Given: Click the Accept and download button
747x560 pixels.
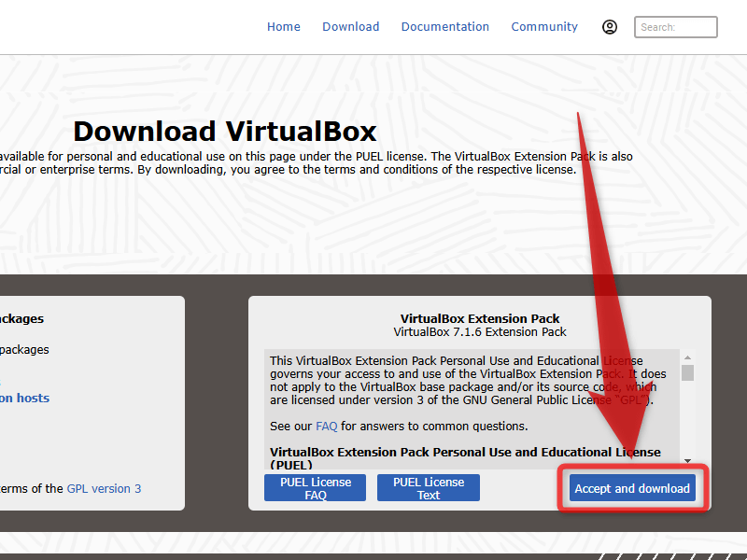Looking at the screenshot, I should (632, 488).
